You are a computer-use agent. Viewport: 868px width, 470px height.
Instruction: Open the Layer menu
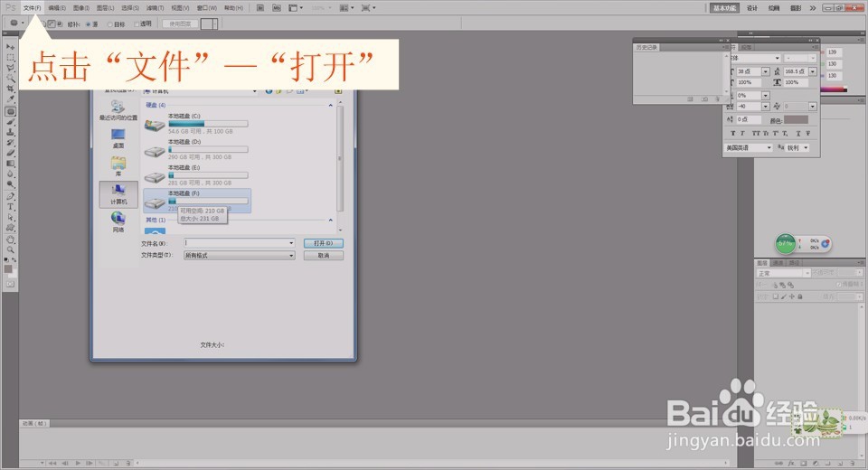point(105,8)
